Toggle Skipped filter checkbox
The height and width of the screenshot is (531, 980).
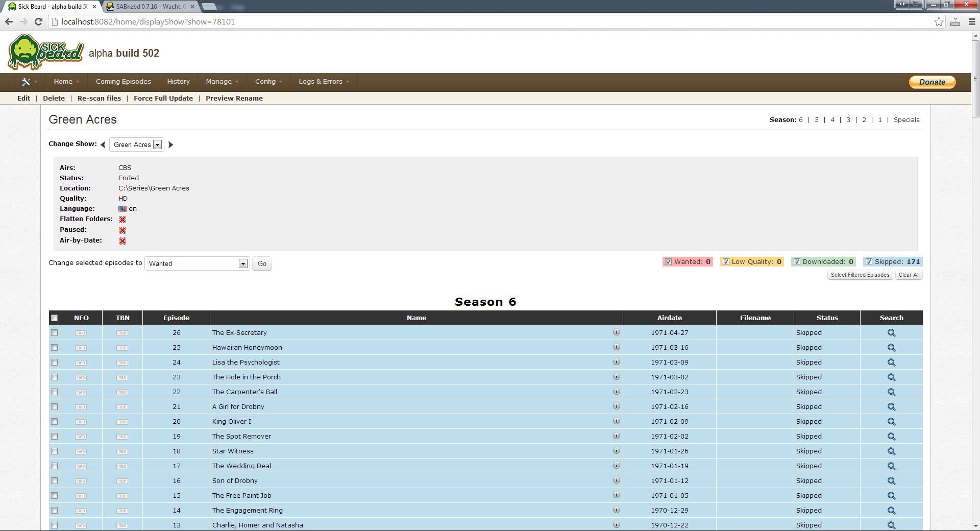[869, 262]
